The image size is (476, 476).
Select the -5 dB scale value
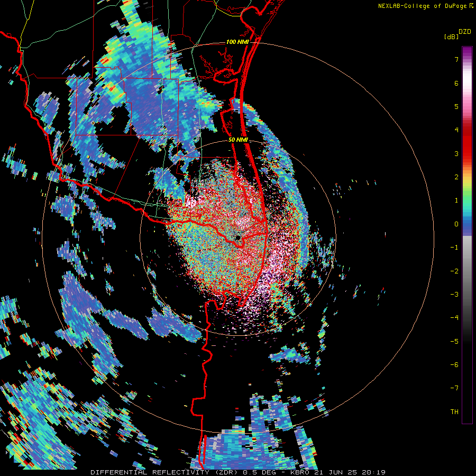tap(454, 342)
